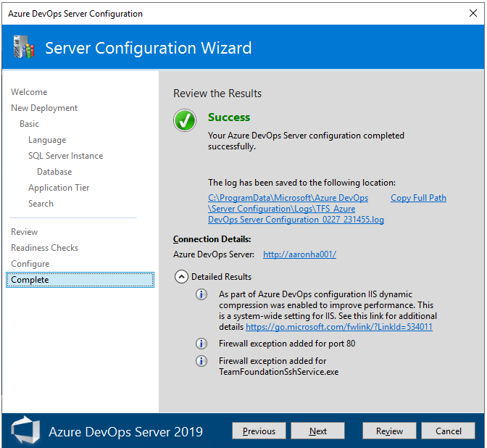487x448 pixels.
Task: Open the Database step
Action: (54, 172)
